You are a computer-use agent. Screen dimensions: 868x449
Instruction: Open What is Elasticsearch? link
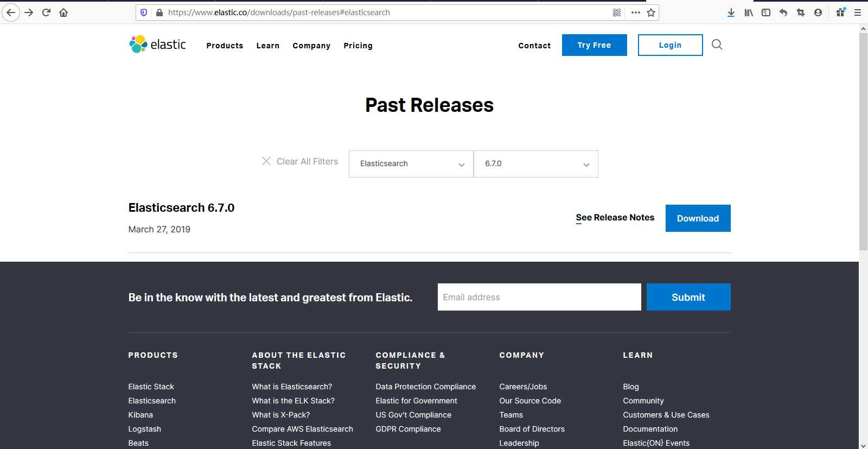pyautogui.click(x=292, y=387)
